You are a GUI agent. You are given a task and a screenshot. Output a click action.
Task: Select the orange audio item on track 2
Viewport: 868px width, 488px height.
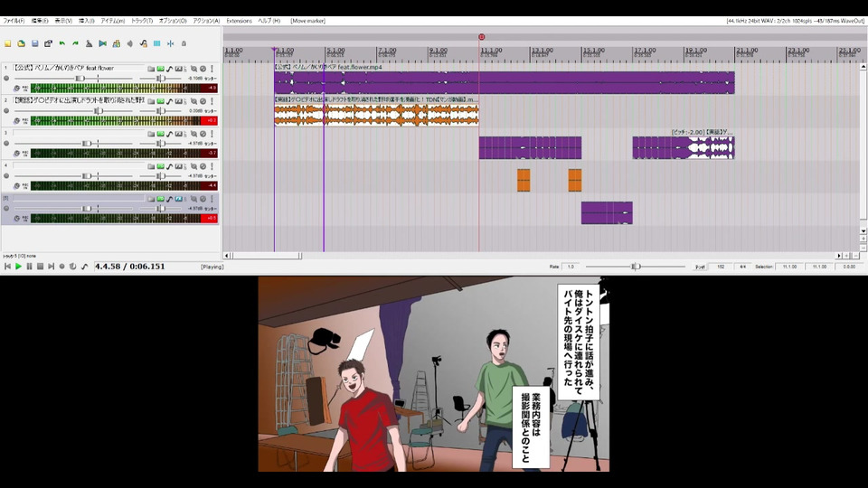tap(376, 115)
